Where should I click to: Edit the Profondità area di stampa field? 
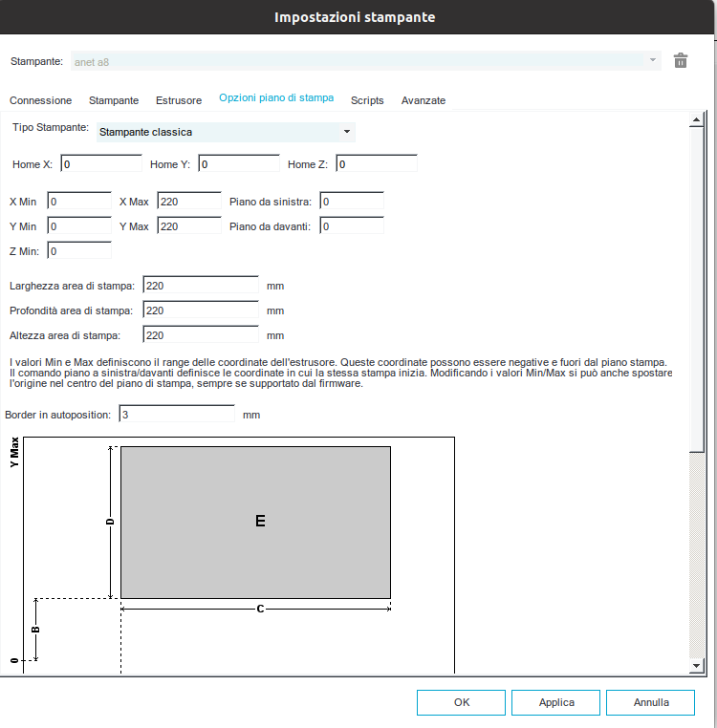click(201, 310)
